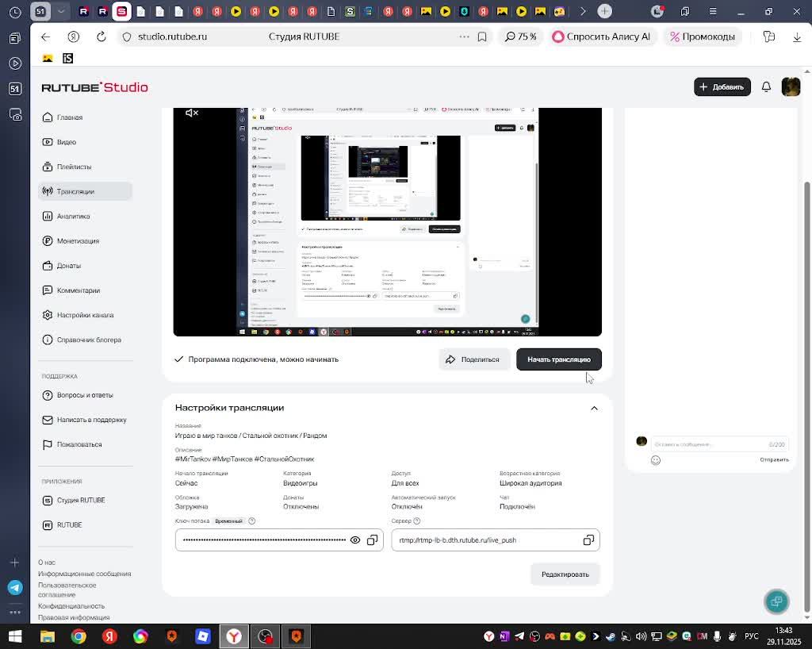Click the stream preview video
This screenshot has height=649, width=812.
(x=387, y=221)
